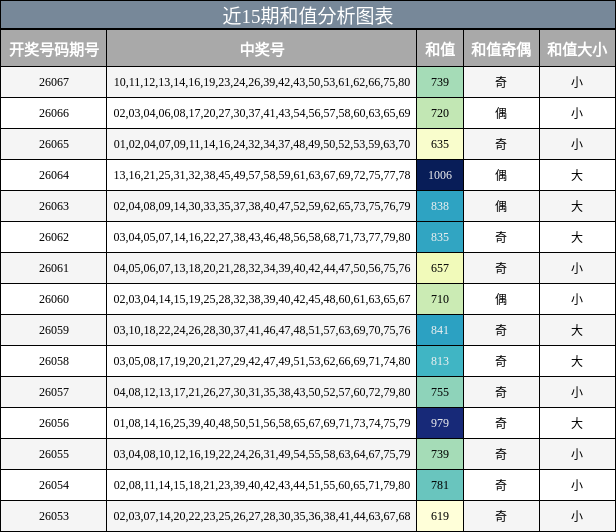The width and height of the screenshot is (616, 532).
Task: Click the sum value 739 in row 26067
Action: coord(440,82)
